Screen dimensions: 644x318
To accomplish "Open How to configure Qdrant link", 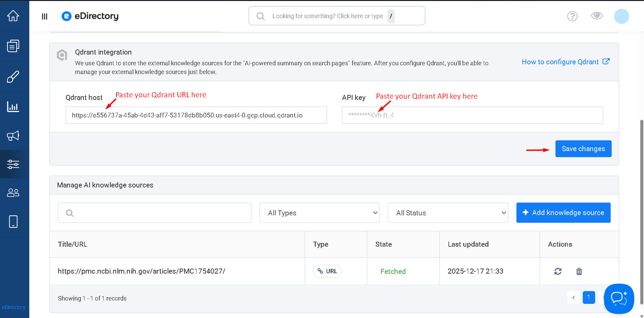I will pyautogui.click(x=566, y=62).
